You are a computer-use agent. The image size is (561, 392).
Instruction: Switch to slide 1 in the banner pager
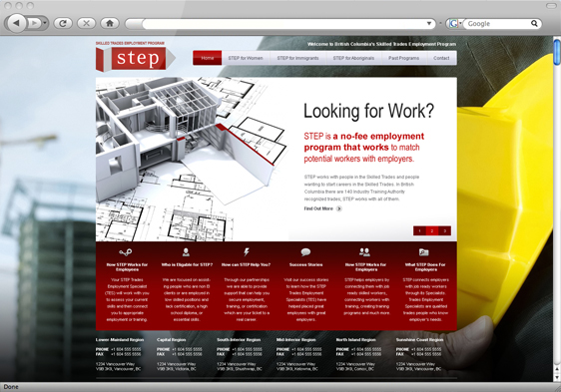click(419, 231)
